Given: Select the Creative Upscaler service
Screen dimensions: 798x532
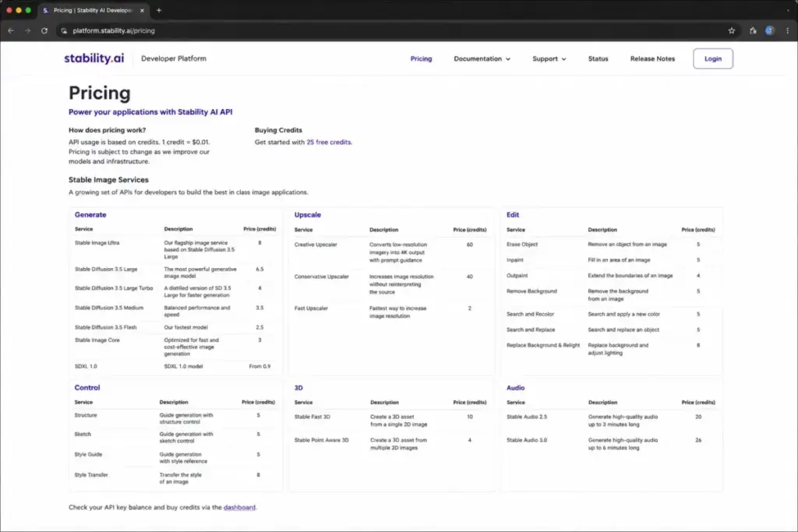Looking at the screenshot, I should tap(316, 245).
